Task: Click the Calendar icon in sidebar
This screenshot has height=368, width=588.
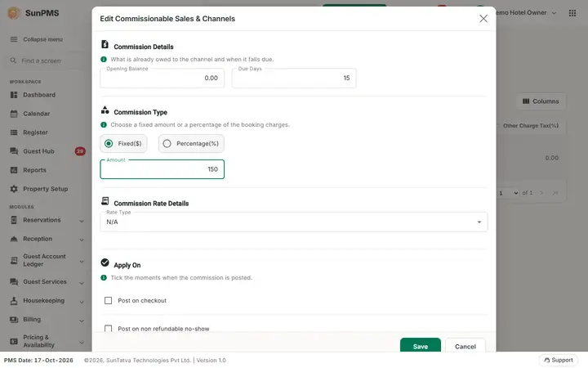Action: pyautogui.click(x=14, y=114)
